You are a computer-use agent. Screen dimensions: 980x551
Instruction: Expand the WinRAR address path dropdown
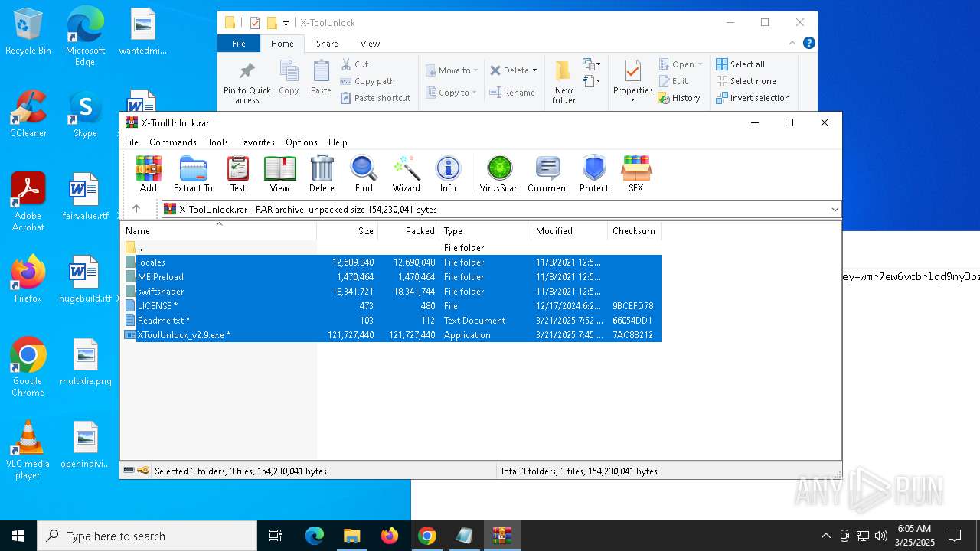[835, 209]
